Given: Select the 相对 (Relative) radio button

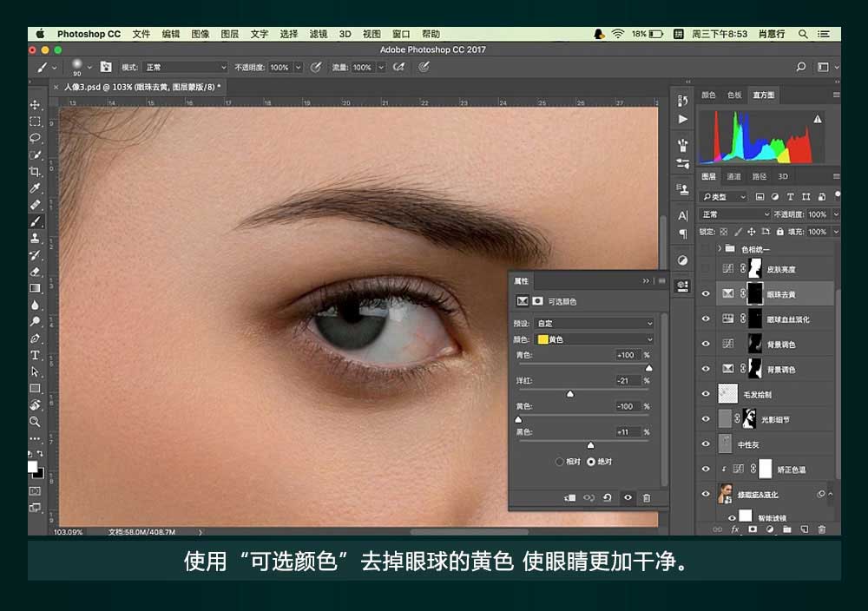Looking at the screenshot, I should (560, 462).
